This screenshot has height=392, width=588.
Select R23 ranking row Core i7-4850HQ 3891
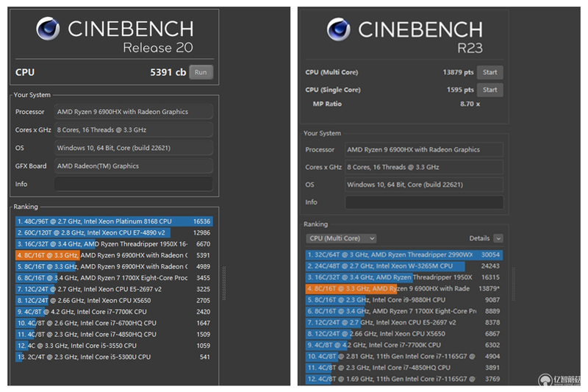404,367
